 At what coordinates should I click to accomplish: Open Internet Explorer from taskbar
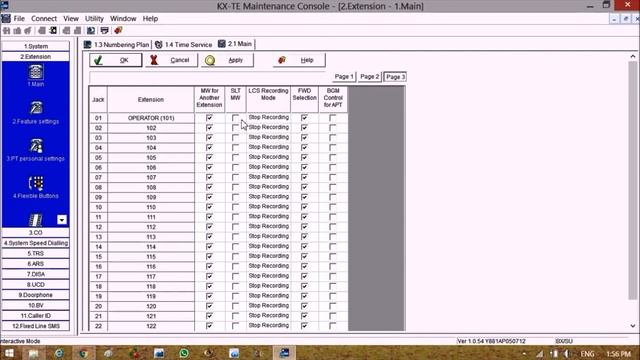pyautogui.click(x=59, y=353)
